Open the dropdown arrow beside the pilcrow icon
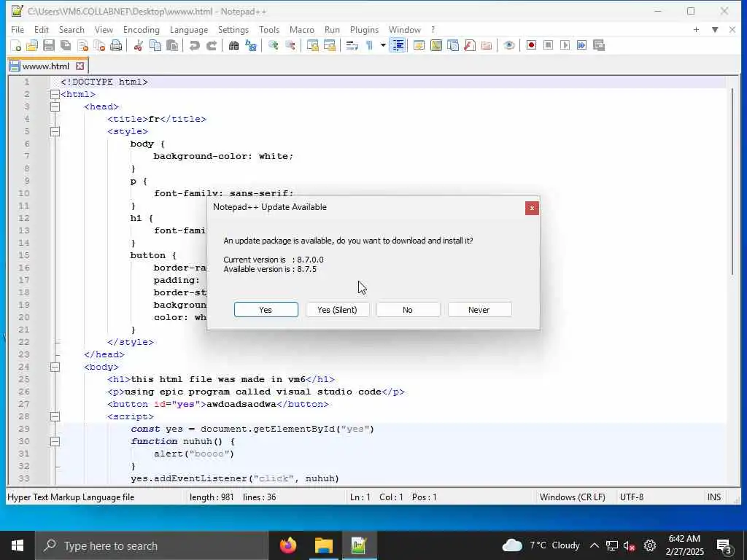This screenshot has height=560, width=747. click(382, 46)
